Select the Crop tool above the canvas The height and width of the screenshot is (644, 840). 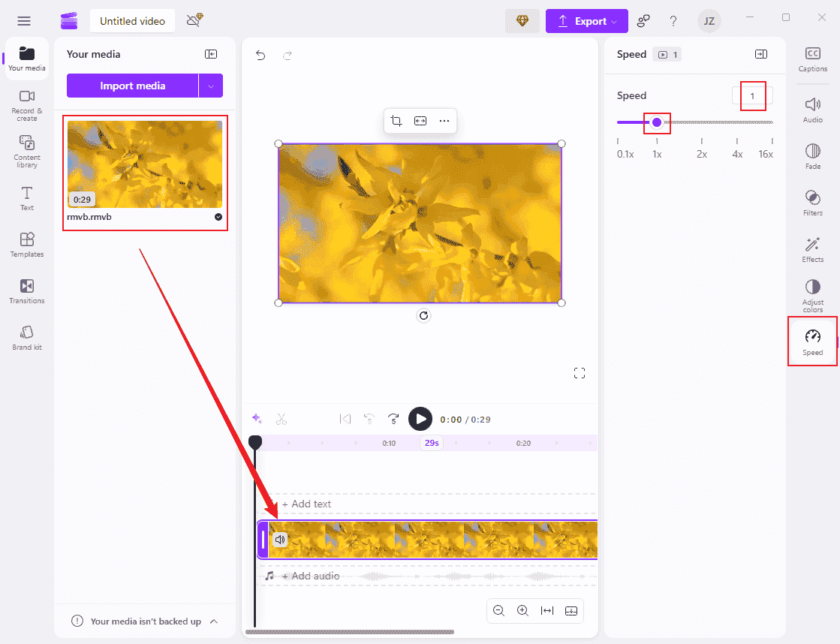point(396,121)
